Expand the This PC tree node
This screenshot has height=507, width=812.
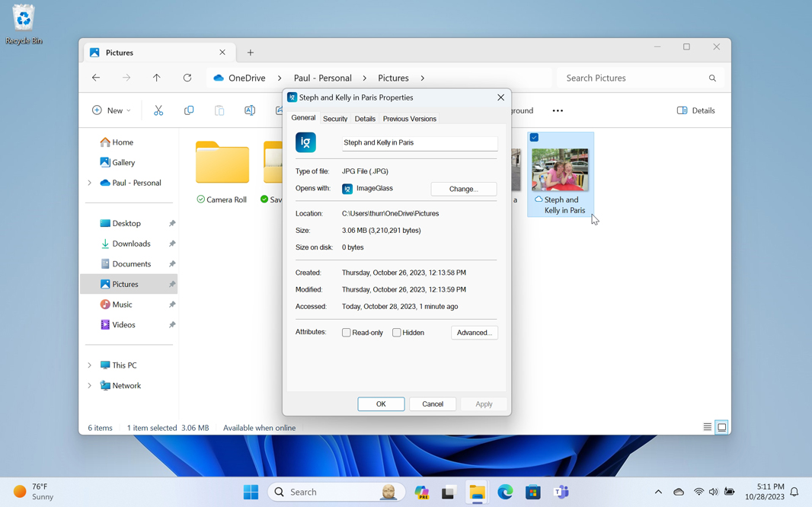click(x=89, y=365)
